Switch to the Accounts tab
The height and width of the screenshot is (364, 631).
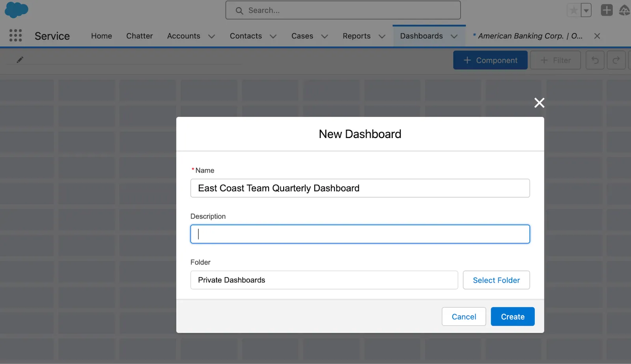pyautogui.click(x=184, y=36)
